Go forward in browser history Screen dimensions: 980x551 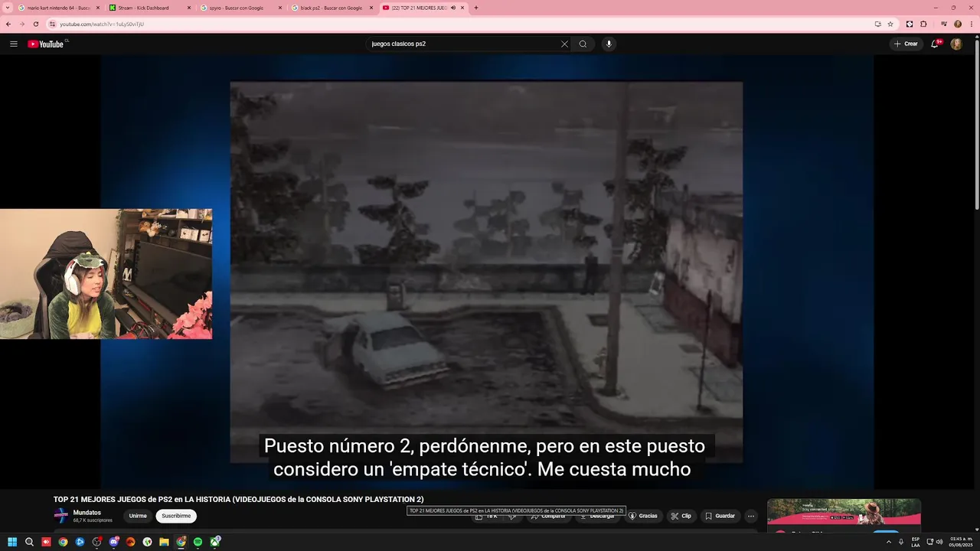tap(21, 24)
